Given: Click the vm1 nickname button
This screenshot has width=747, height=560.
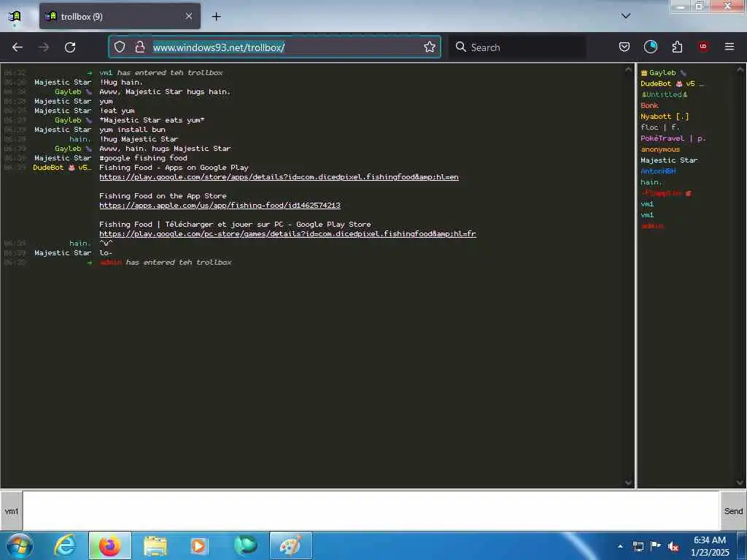Looking at the screenshot, I should coord(12,511).
